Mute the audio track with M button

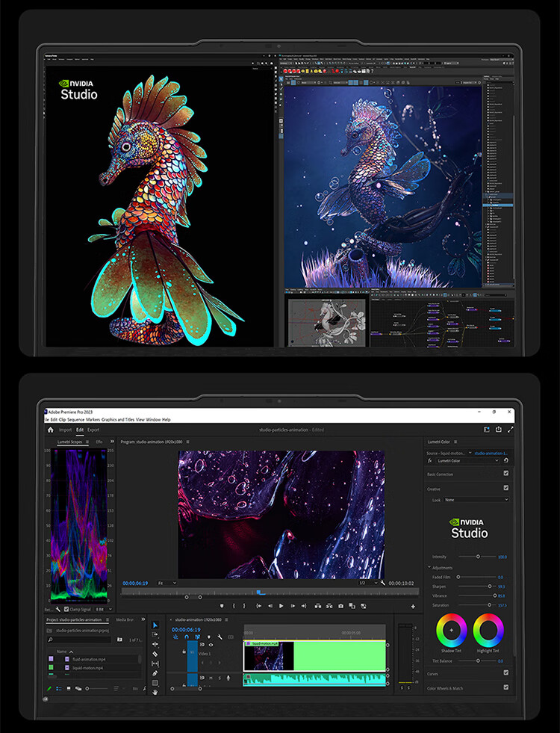(x=211, y=678)
